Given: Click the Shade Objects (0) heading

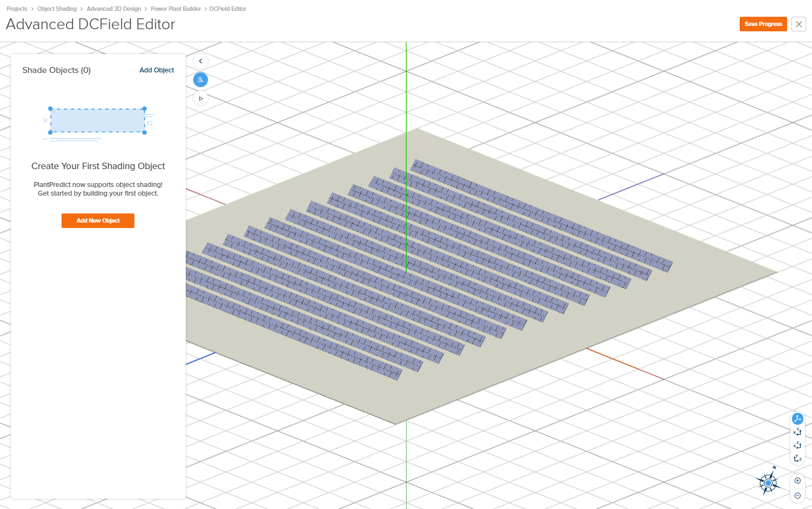Looking at the screenshot, I should click(56, 70).
